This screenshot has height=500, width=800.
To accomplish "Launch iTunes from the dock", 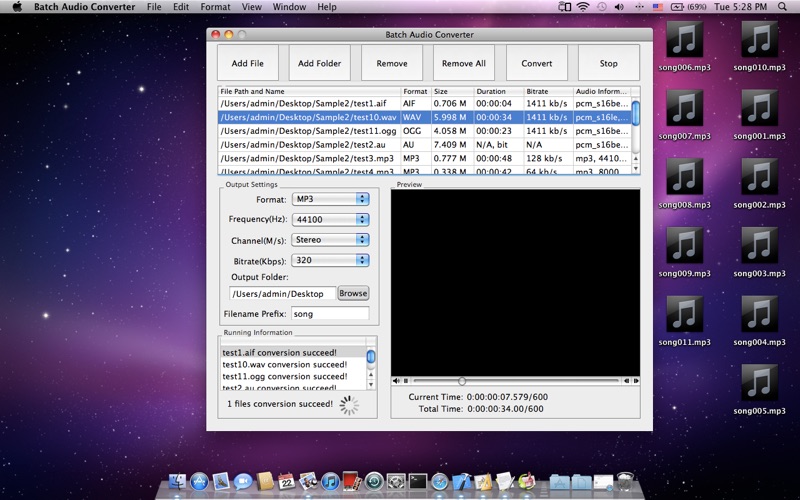I will click(x=330, y=481).
